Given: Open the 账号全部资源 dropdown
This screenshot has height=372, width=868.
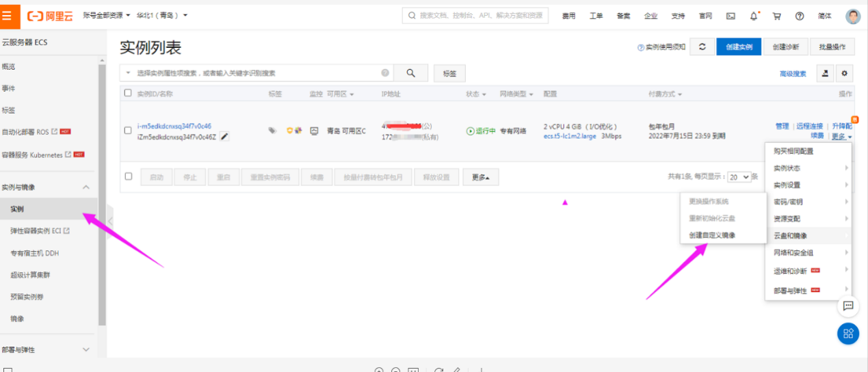Looking at the screenshot, I should pos(107,15).
